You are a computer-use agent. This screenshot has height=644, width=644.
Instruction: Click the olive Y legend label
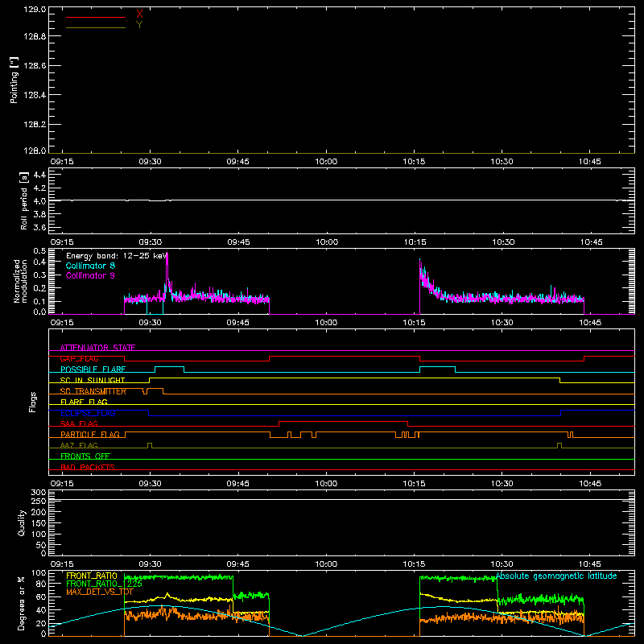(139, 25)
